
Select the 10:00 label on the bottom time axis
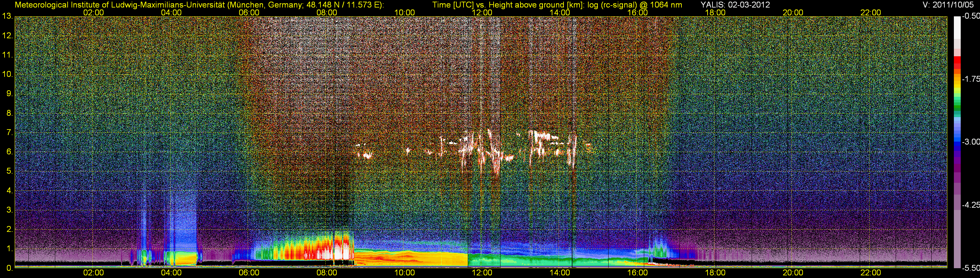pos(404,273)
